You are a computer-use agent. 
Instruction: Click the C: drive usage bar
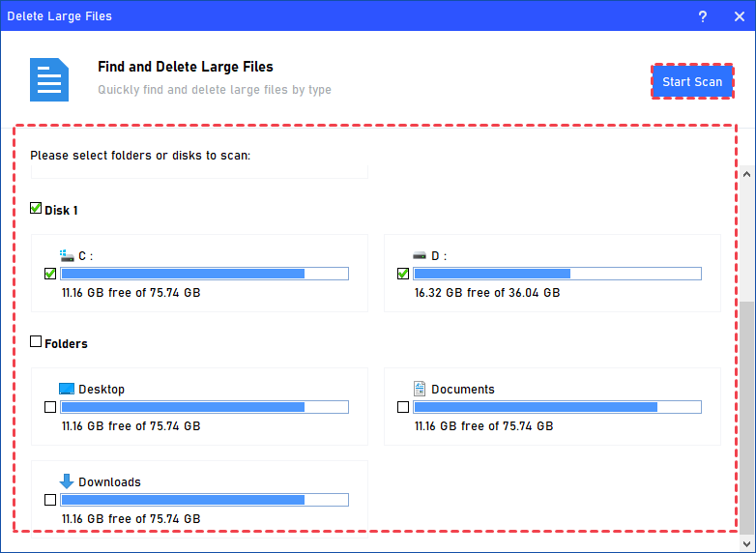click(x=204, y=274)
